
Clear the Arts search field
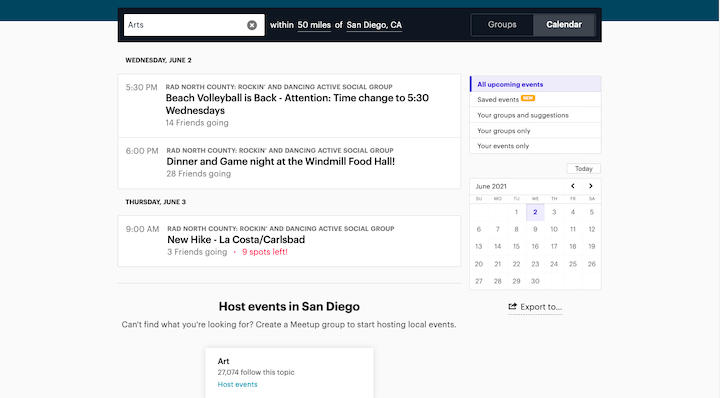pos(252,25)
